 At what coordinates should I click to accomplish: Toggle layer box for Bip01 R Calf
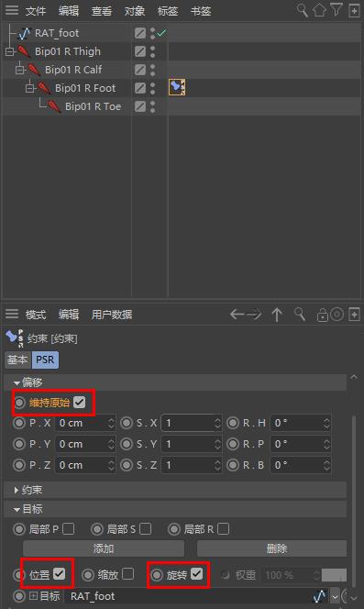(140, 70)
